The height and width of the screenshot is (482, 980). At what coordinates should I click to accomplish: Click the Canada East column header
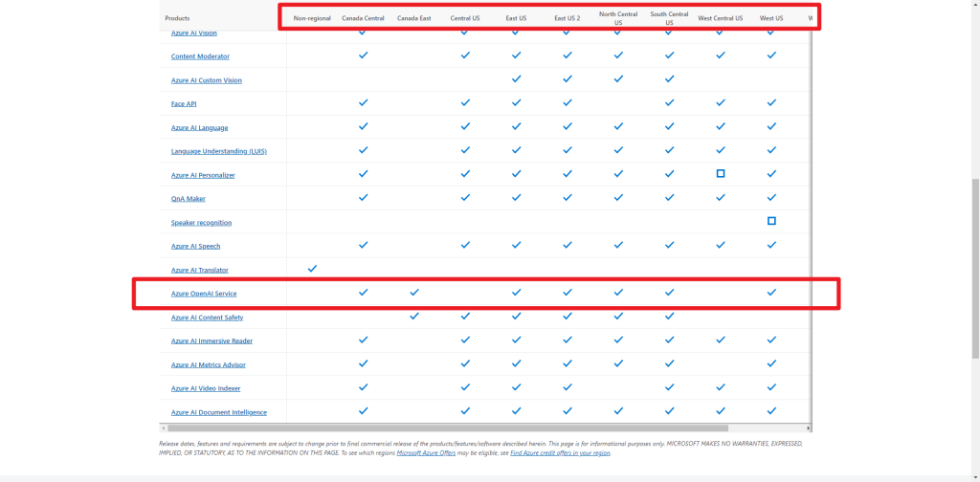[x=414, y=18]
